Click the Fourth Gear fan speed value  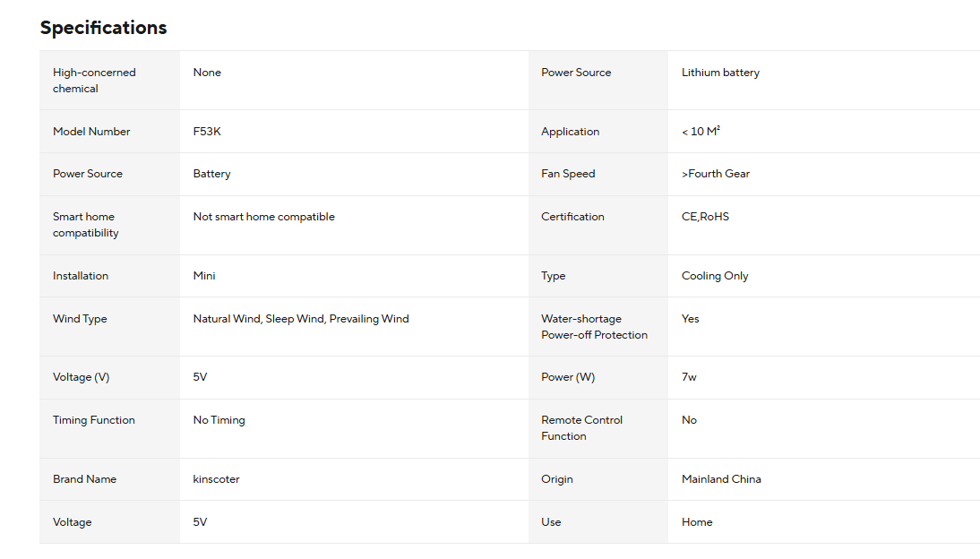pos(715,174)
